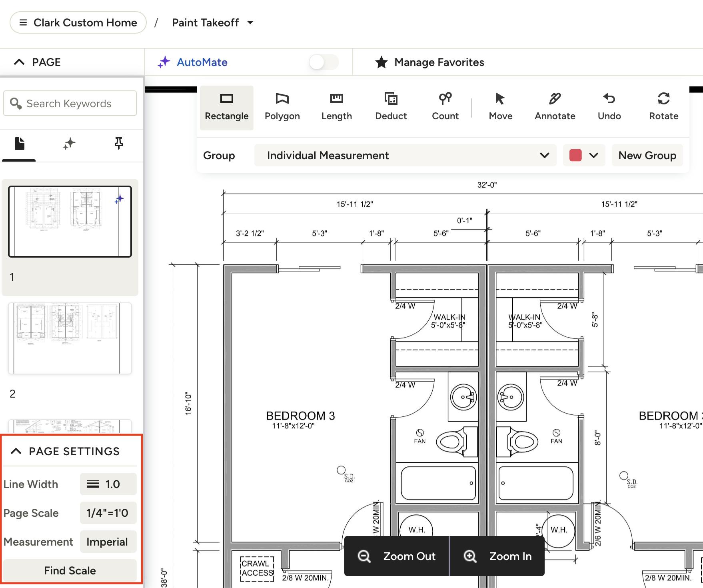This screenshot has width=703, height=588.
Task: Switch to the pinned pages tab
Action: pos(118,144)
